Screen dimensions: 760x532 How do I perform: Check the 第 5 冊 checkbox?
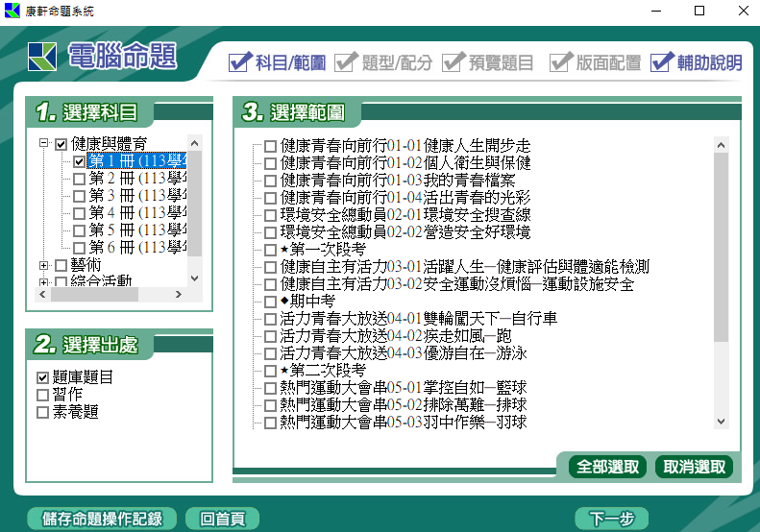79,230
